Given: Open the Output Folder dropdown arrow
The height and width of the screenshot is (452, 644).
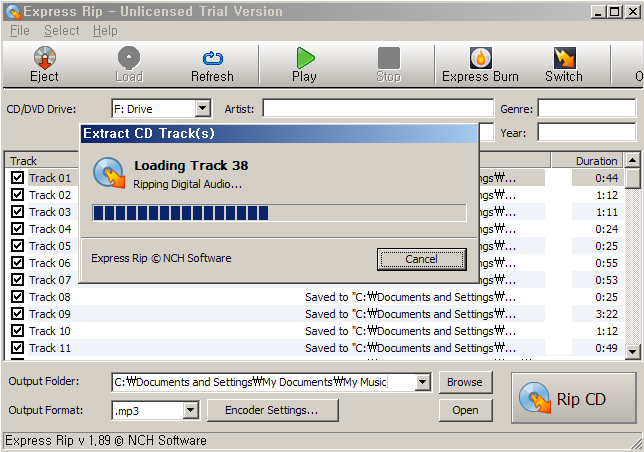Looking at the screenshot, I should (x=422, y=383).
